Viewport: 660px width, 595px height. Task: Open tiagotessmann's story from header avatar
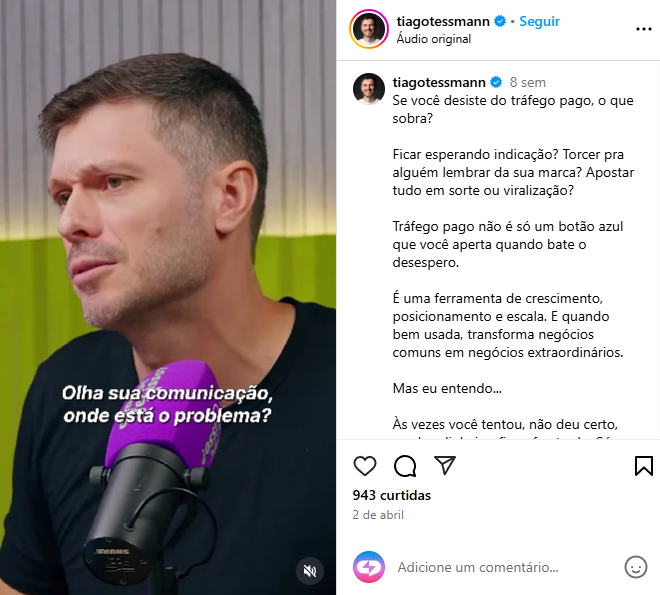(369, 29)
